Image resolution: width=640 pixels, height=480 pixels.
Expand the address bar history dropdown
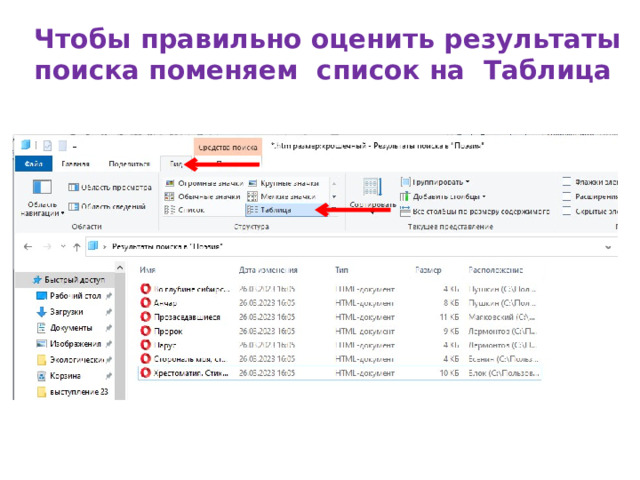[x=608, y=247]
